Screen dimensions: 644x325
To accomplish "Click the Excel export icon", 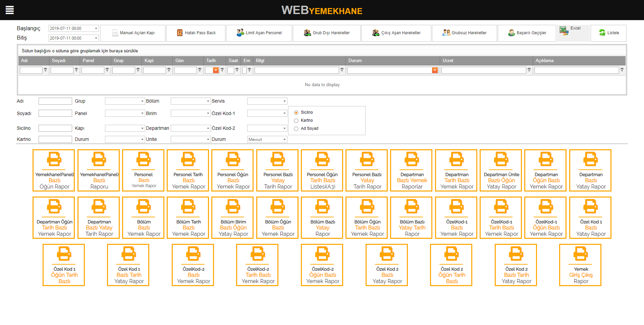I will [x=564, y=31].
